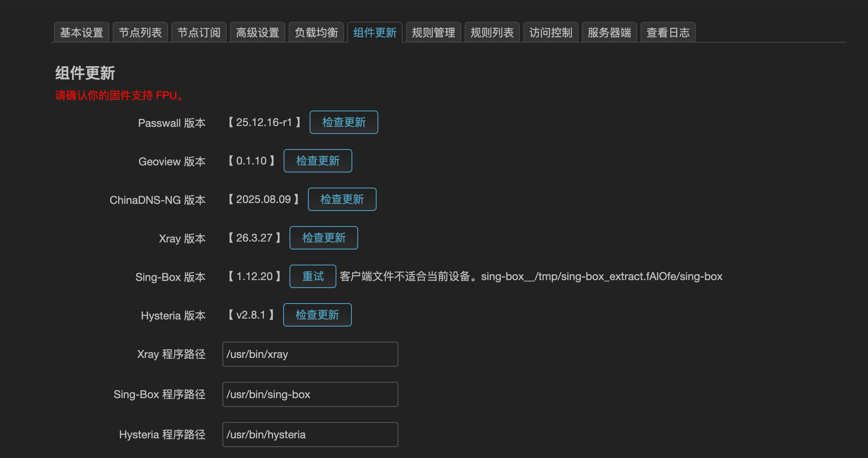
Task: Switch to the 规则列表 tab
Action: pyautogui.click(x=492, y=32)
